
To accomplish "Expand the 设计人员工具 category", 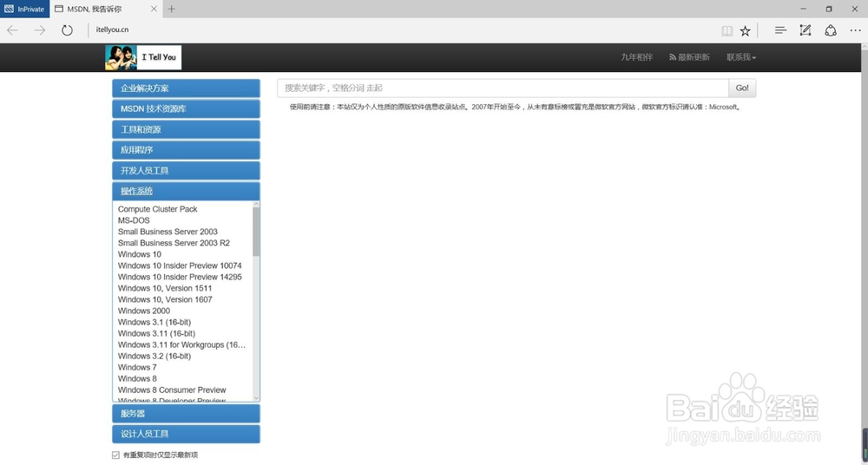I will point(186,434).
